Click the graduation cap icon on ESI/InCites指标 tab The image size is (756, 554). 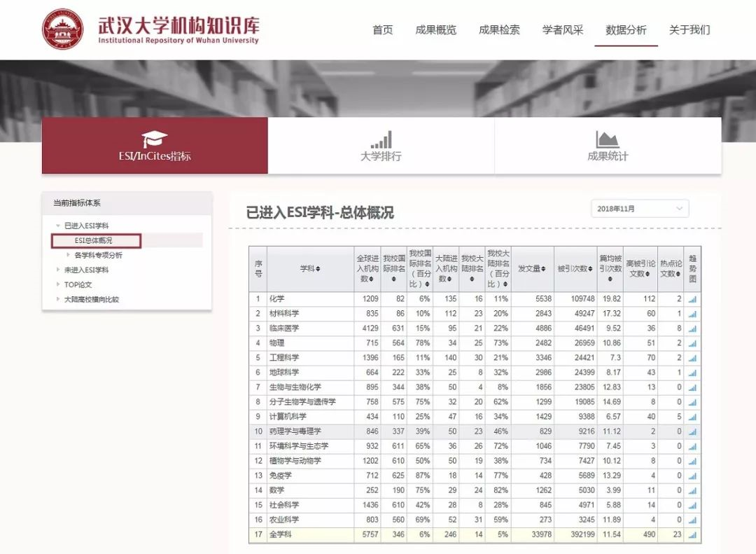click(155, 137)
